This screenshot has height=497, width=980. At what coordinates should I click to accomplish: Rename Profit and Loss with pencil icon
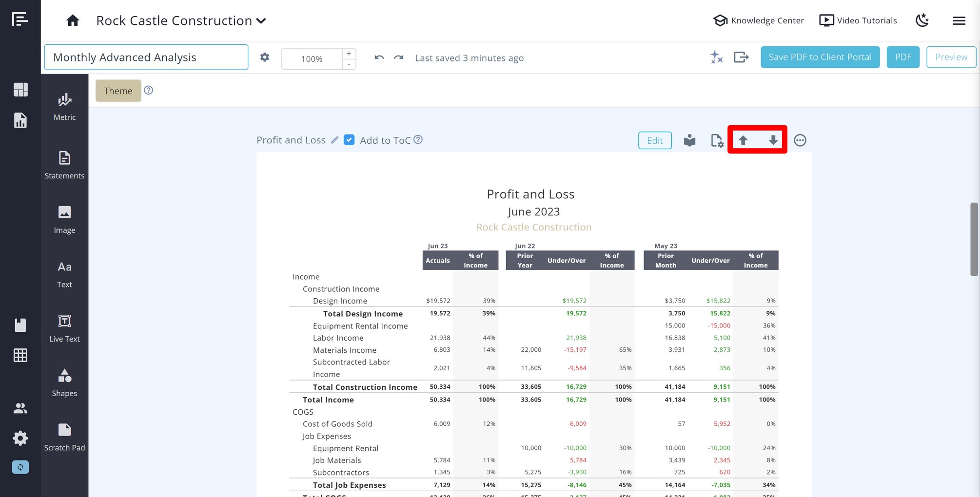(334, 140)
